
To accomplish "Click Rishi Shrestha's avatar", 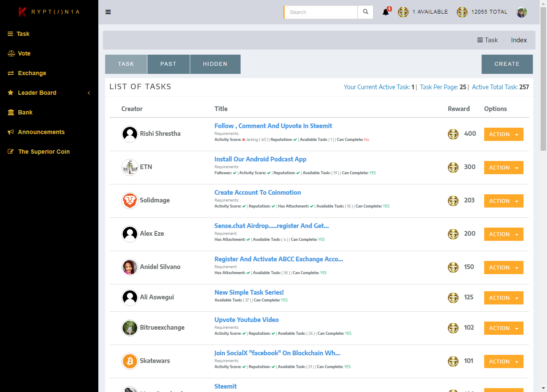I will tap(130, 134).
